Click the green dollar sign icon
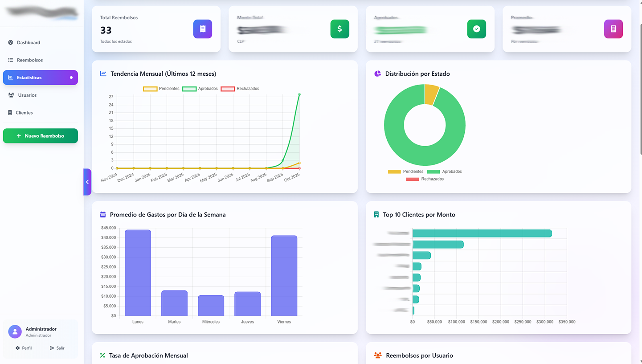642x364 pixels. point(339,29)
